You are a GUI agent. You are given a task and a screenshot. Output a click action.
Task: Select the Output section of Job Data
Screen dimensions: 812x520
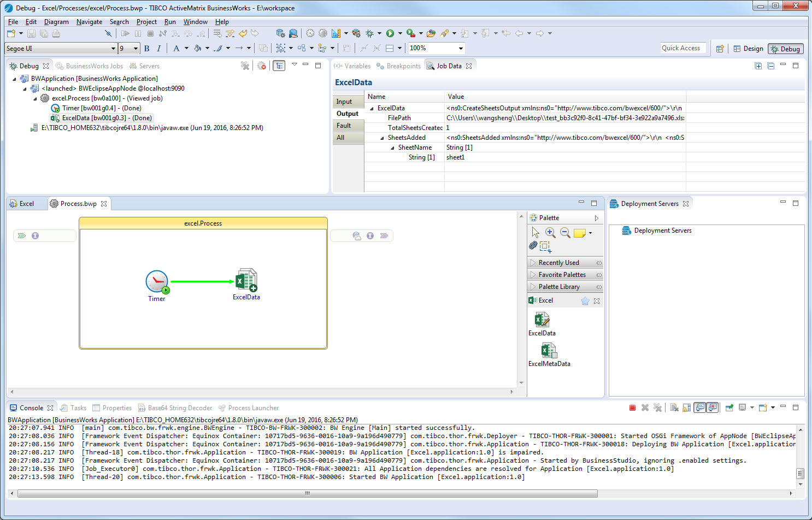pos(349,114)
